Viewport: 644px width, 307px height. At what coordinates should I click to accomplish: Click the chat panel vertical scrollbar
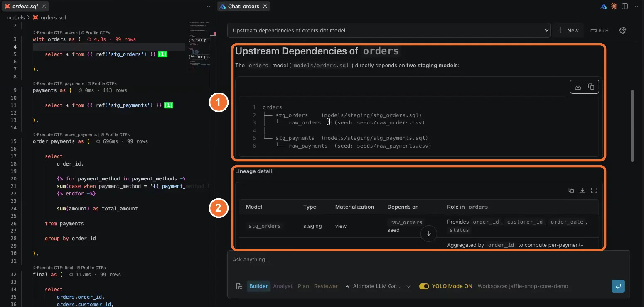[x=632, y=125]
